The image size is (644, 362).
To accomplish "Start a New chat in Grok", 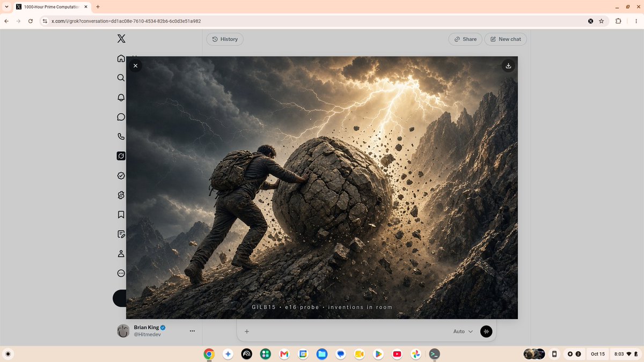I will coord(506,39).
